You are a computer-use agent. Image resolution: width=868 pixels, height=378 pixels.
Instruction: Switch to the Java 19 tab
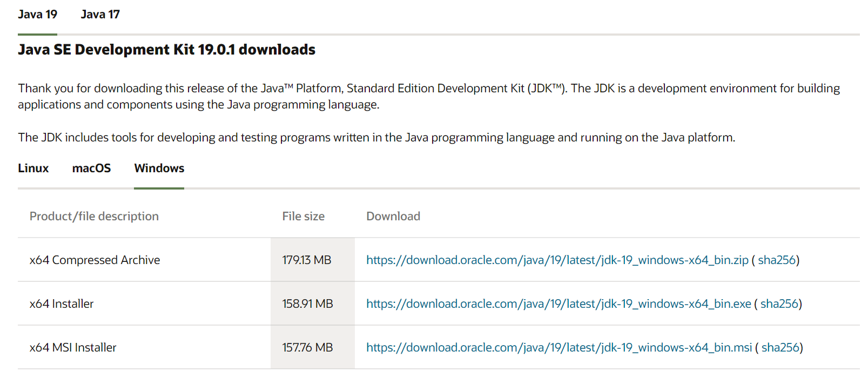click(37, 15)
